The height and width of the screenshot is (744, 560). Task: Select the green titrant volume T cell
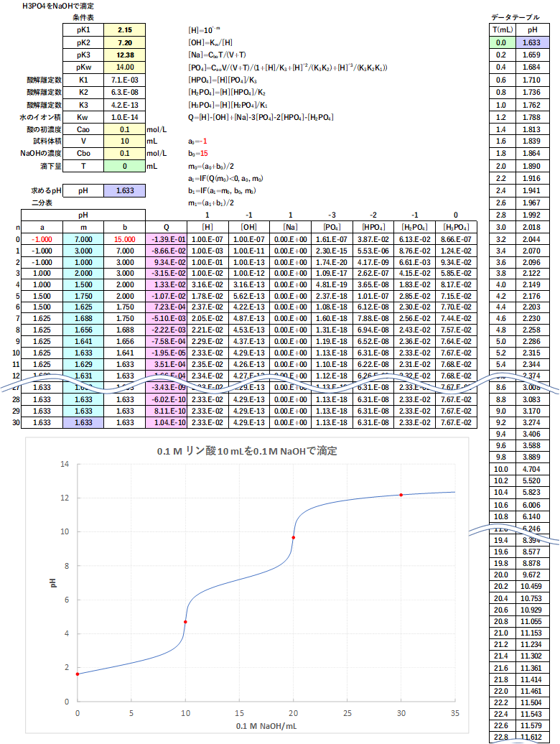click(125, 166)
